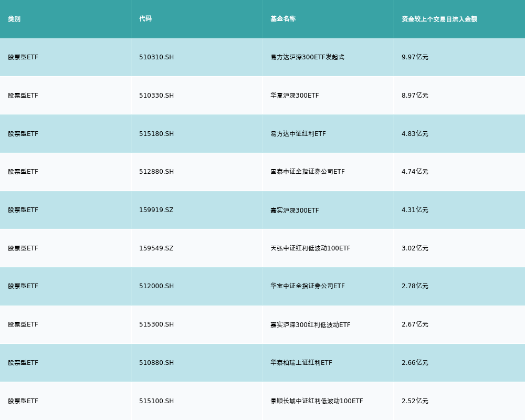Click fund name 华泰柏瑞上证红利ETF
Image resolution: width=525 pixels, height=420 pixels.
coord(301,363)
